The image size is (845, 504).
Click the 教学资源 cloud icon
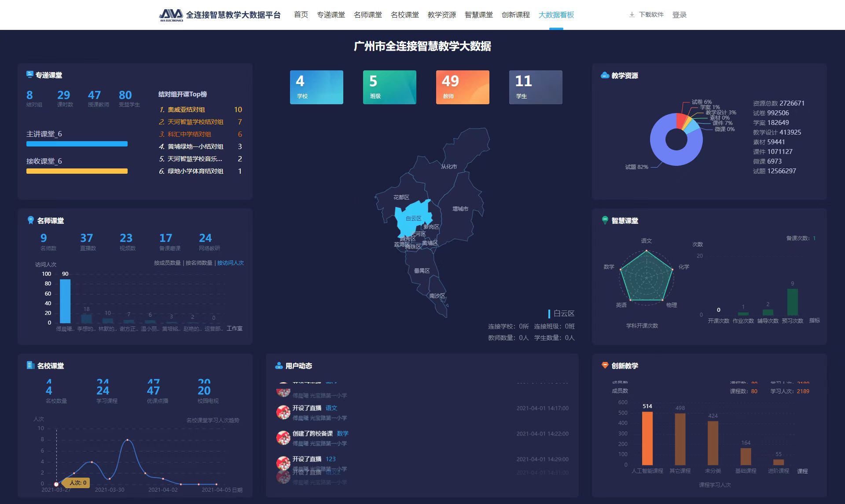click(x=605, y=75)
